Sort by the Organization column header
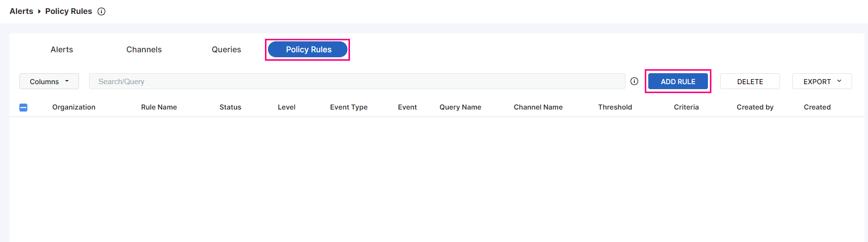Viewport: 868px width, 242px height. click(74, 107)
